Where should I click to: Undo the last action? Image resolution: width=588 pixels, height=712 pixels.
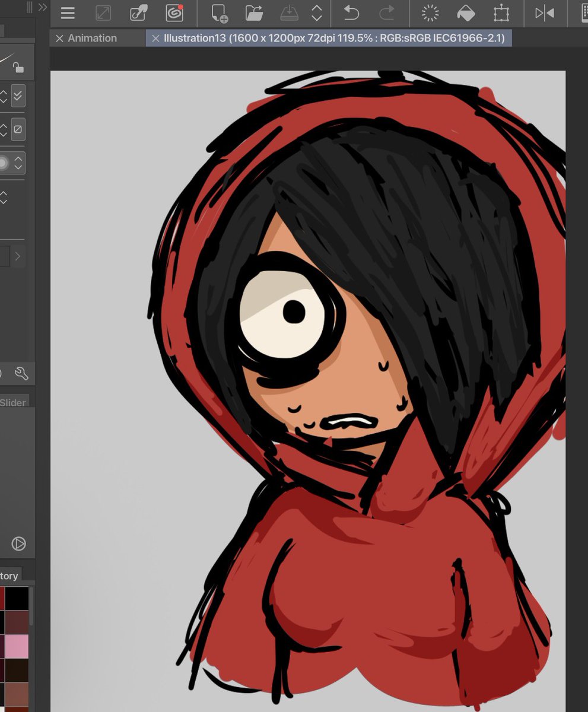pyautogui.click(x=352, y=12)
